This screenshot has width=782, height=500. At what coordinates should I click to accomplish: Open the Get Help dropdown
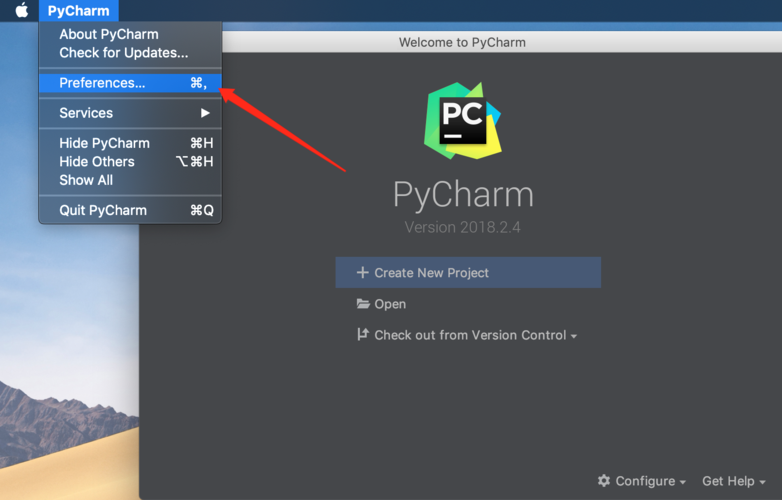tap(734, 481)
